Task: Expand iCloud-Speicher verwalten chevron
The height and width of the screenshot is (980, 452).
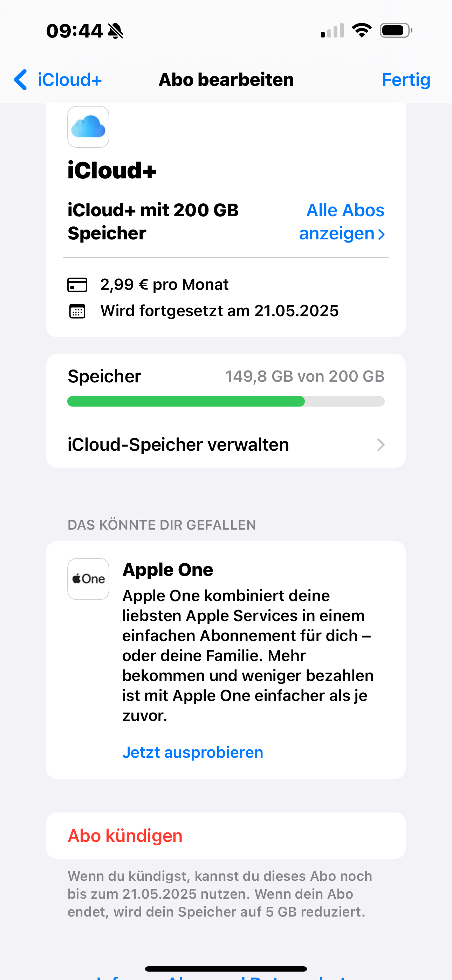Action: click(x=381, y=444)
